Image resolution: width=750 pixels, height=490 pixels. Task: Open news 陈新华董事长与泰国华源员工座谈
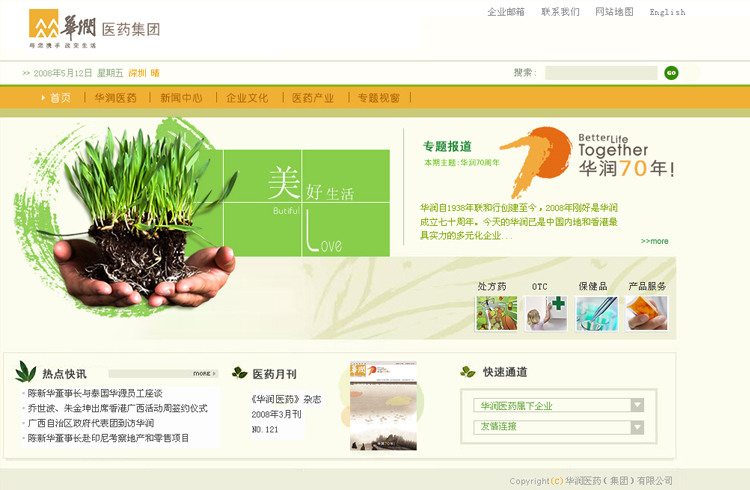[x=95, y=393]
